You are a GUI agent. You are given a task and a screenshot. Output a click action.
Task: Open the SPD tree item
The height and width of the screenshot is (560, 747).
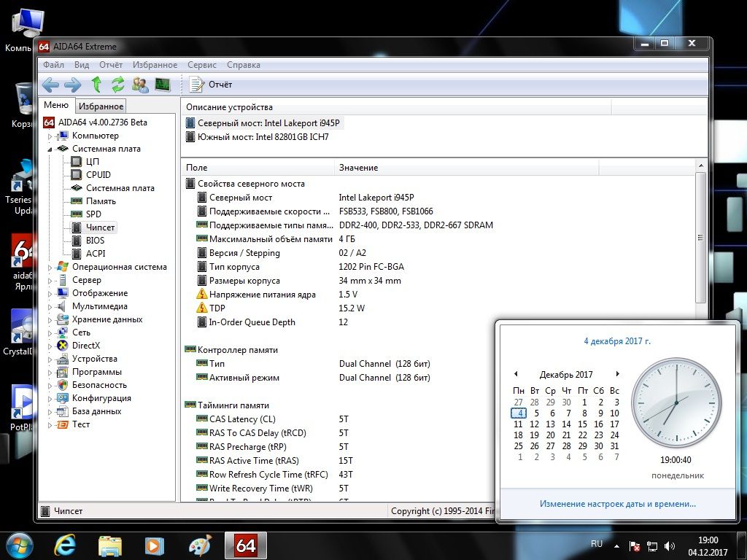pyautogui.click(x=93, y=214)
